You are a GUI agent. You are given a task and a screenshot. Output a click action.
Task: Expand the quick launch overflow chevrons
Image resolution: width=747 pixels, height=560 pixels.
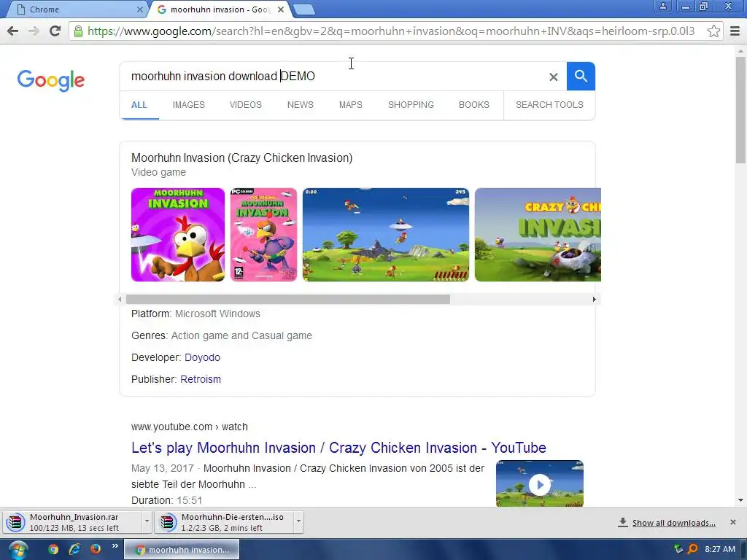tap(115, 546)
